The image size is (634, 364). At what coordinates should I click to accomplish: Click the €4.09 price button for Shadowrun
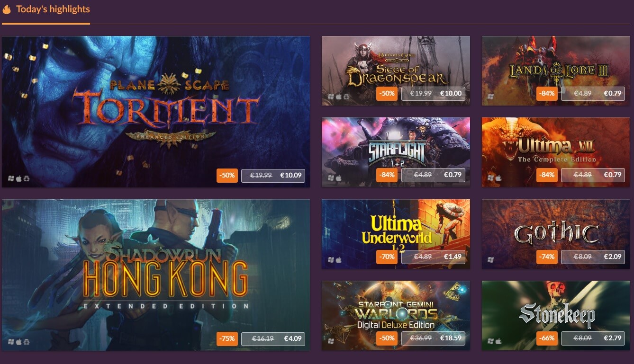(273, 339)
